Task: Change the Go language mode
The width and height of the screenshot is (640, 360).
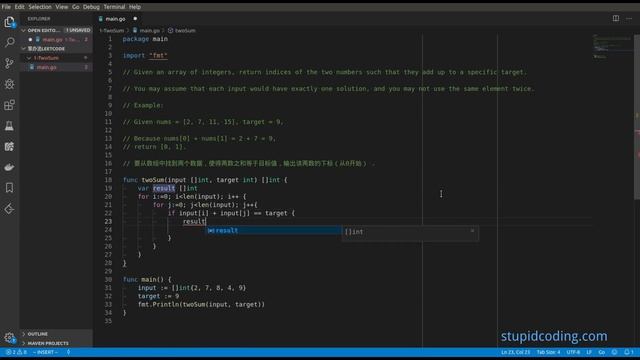Action: coord(602,352)
